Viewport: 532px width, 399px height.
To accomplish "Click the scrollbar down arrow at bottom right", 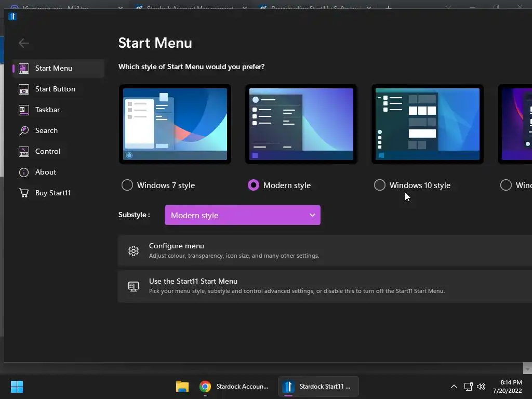I will (527, 368).
